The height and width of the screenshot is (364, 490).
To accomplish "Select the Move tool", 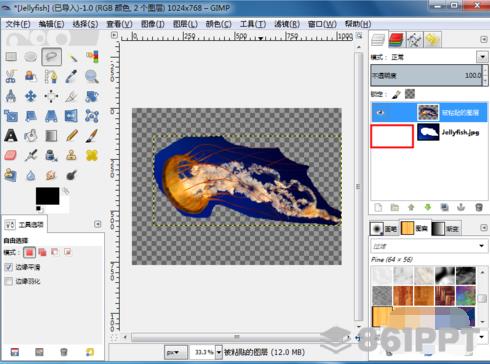I will pyautogui.click(x=31, y=96).
